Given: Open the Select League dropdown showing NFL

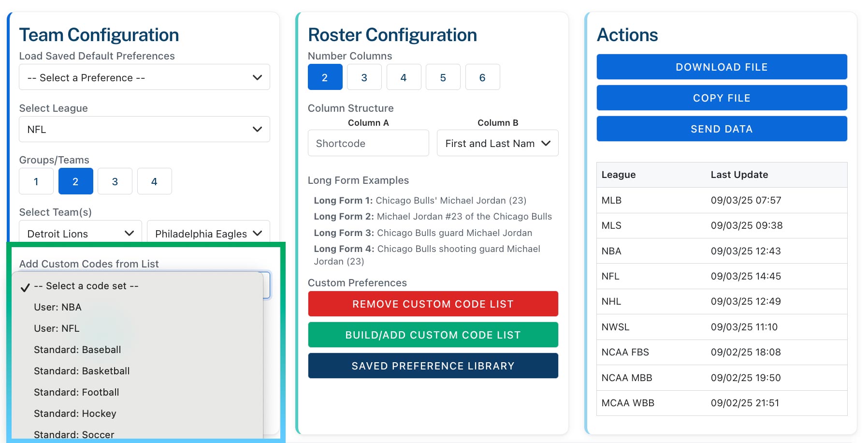Looking at the screenshot, I should [144, 129].
